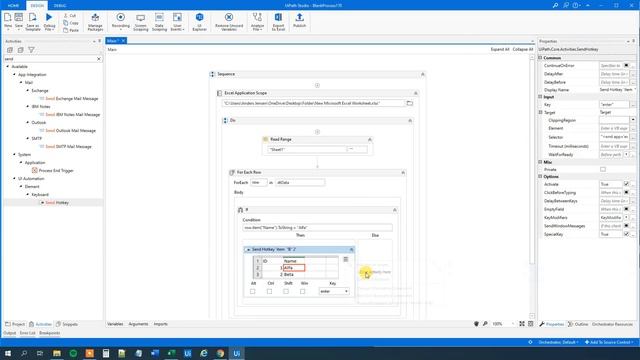640x360 pixels.
Task: Collapse the Sequence activity
Action: 423,74
